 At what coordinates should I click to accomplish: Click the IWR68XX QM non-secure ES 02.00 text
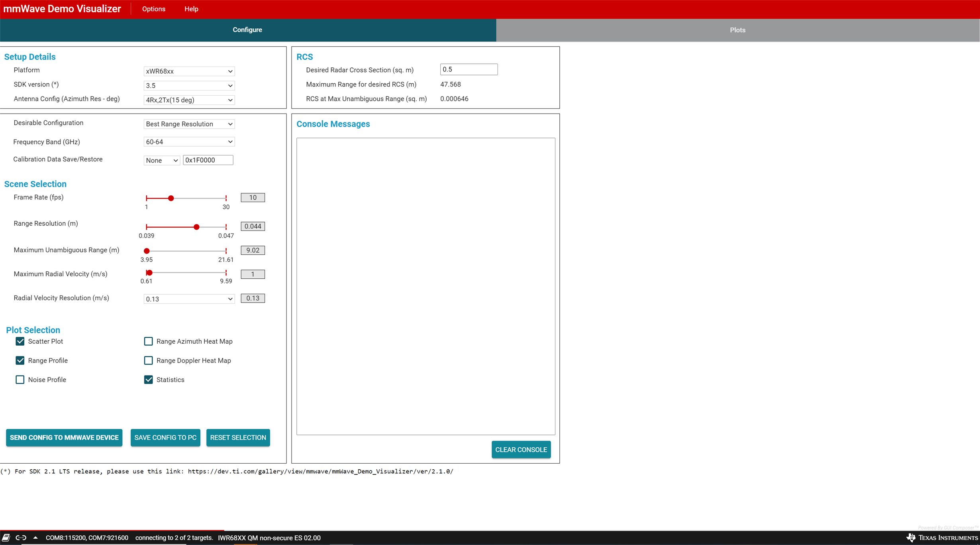coord(269,538)
